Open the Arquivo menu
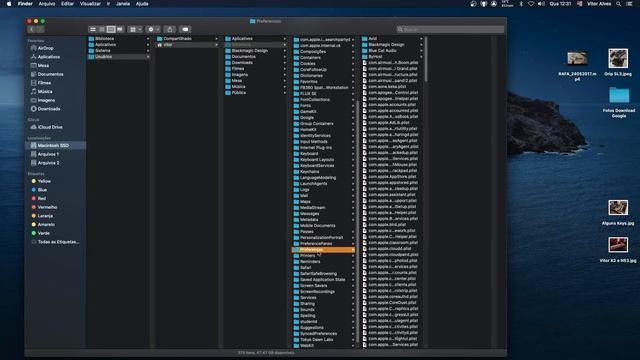Screen dimensions: 640x360 (x=47, y=4)
